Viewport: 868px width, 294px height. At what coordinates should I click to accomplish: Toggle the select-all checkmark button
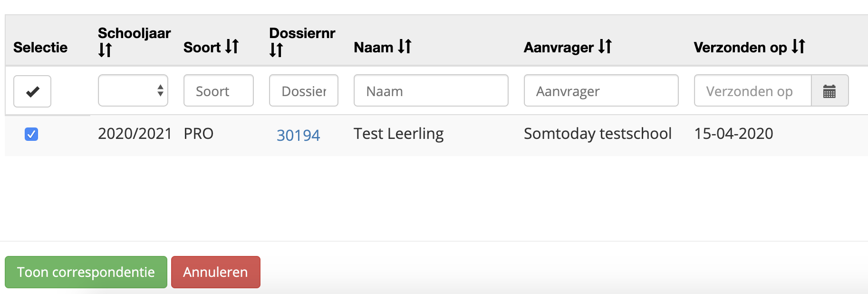[32, 91]
